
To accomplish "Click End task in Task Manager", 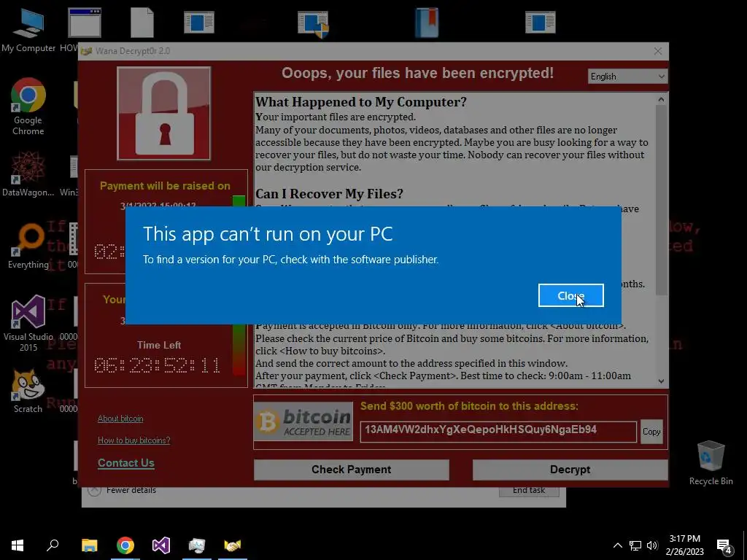I will [529, 491].
